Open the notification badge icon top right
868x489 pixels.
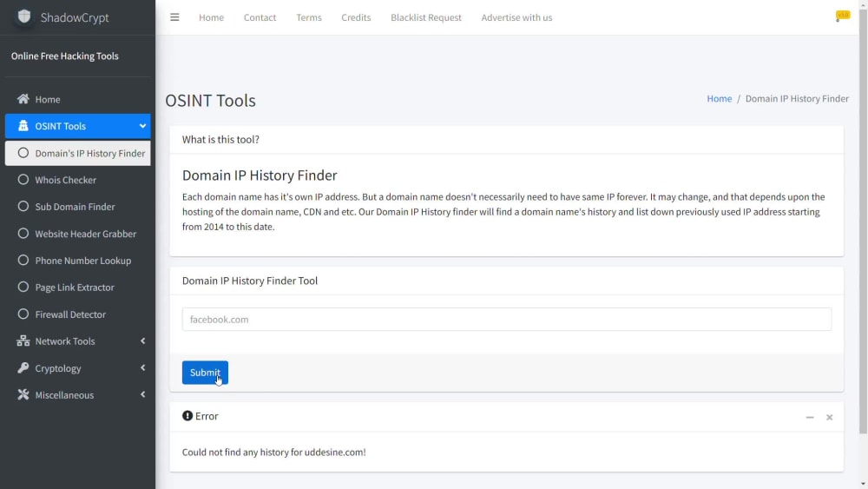pos(842,16)
